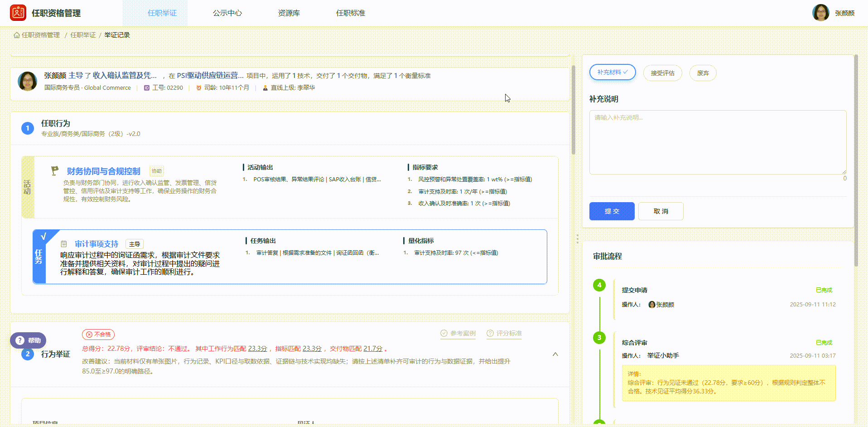Click the 取消 cancel button
Viewport: 868px width, 427px height.
click(661, 211)
